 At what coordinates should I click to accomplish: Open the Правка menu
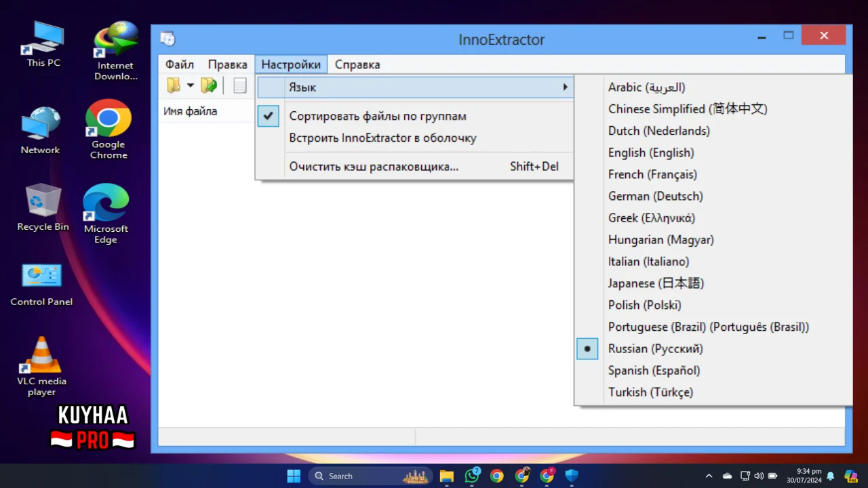tap(227, 64)
